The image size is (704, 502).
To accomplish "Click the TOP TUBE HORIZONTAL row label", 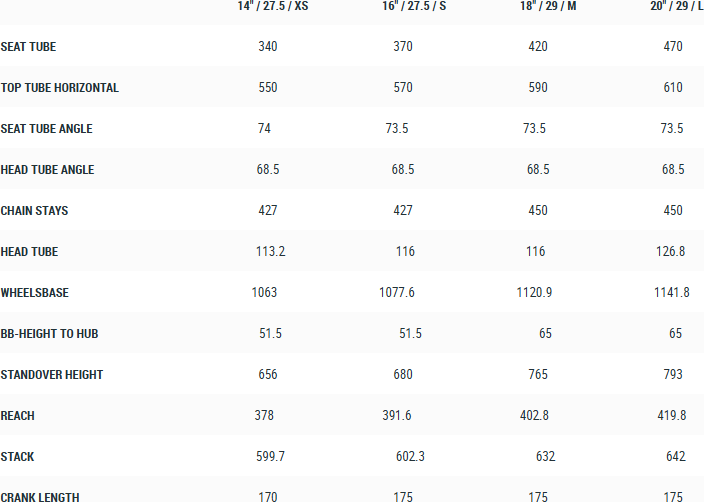I will click(x=60, y=88).
